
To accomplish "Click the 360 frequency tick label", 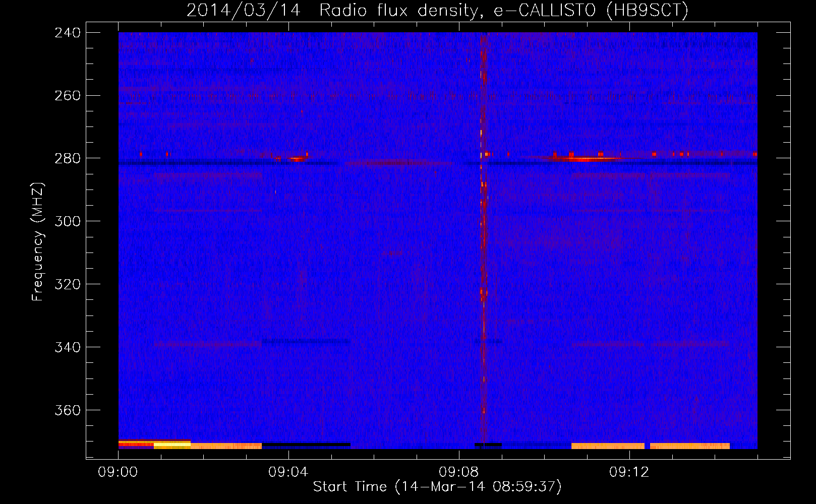I will point(68,410).
